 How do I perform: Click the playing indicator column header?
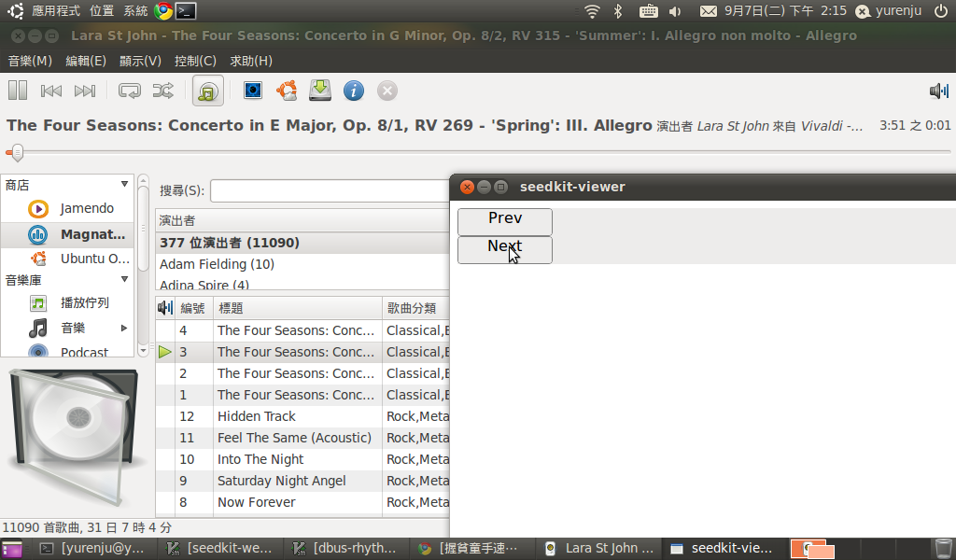[165, 308]
